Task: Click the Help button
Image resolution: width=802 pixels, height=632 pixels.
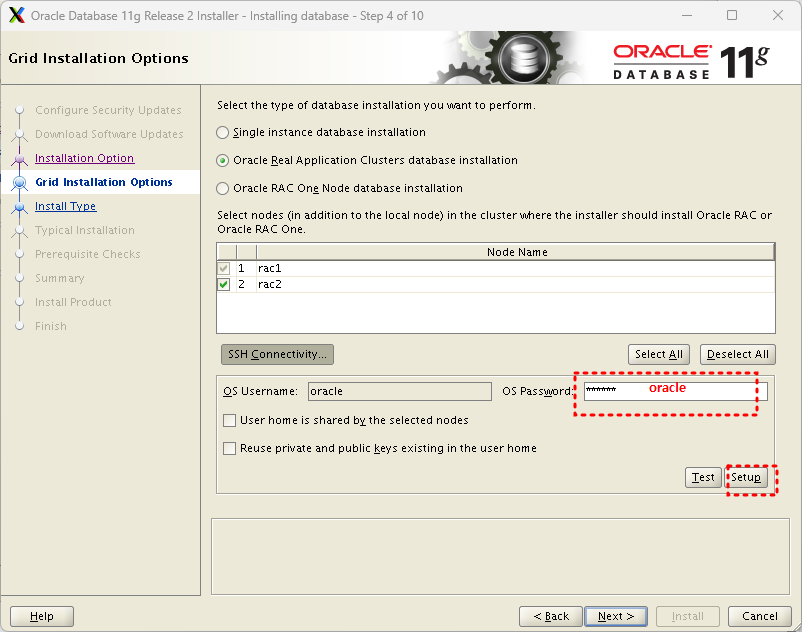Action: (x=42, y=616)
